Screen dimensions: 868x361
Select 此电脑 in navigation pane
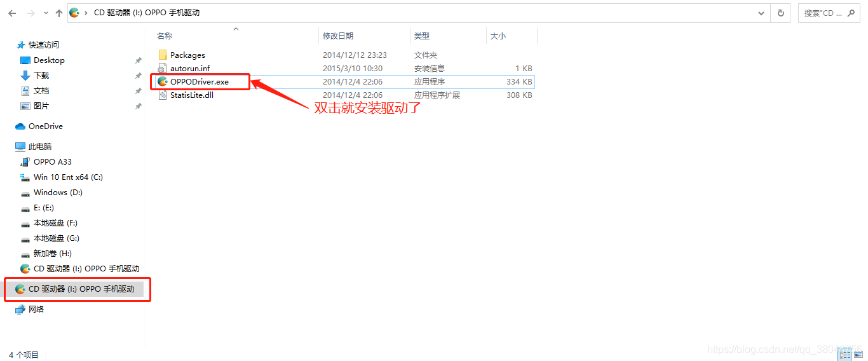(40, 147)
